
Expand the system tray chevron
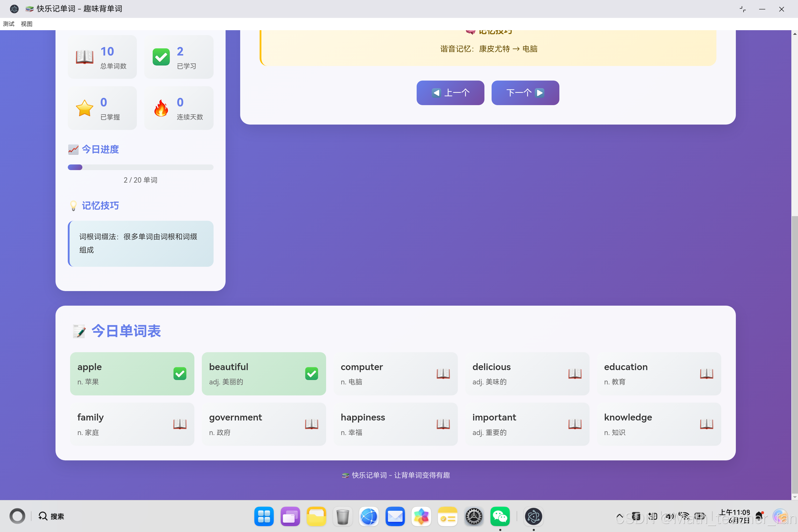pos(619,516)
